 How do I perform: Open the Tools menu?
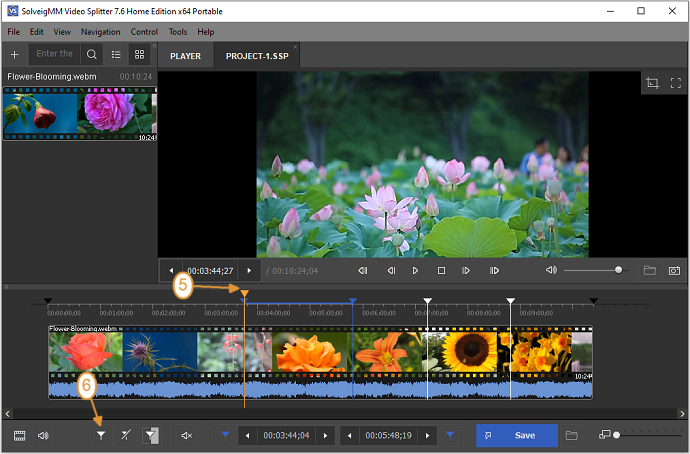[x=178, y=32]
